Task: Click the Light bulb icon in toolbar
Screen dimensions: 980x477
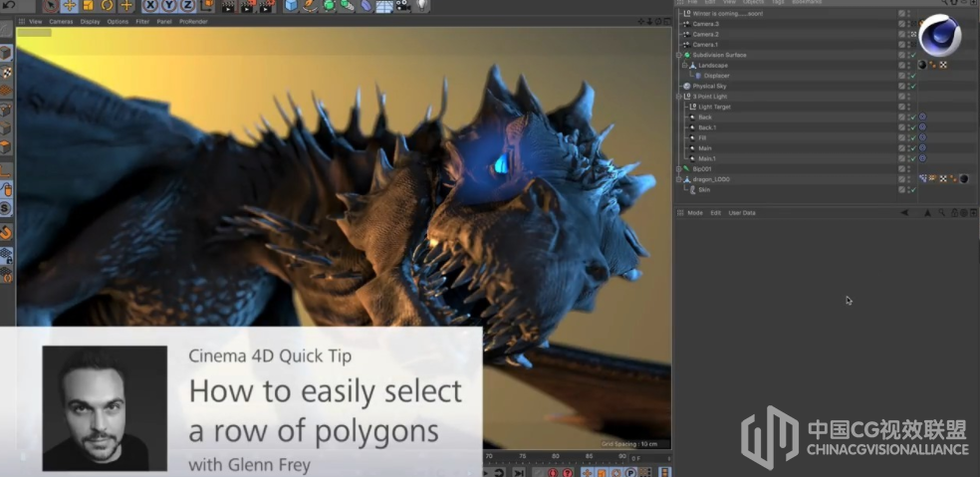Action: 422,6
